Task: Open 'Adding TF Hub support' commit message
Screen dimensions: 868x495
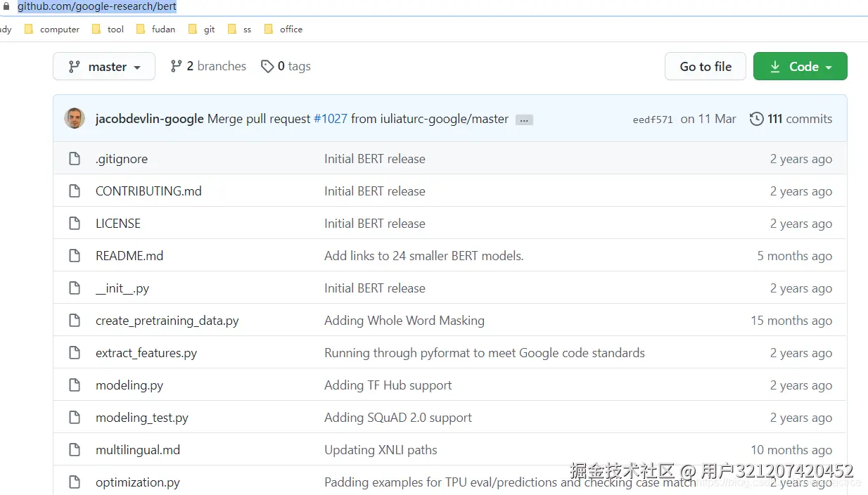Action: (388, 385)
